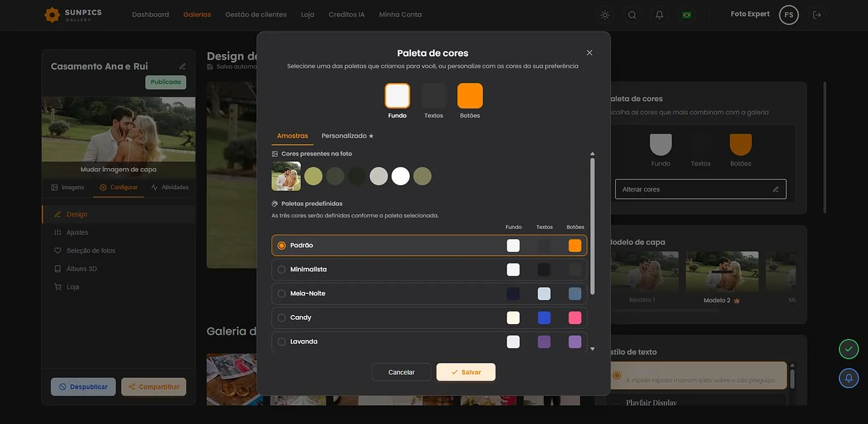Click the blue bell floating button
Viewport: 868px width, 424px height.
[849, 378]
